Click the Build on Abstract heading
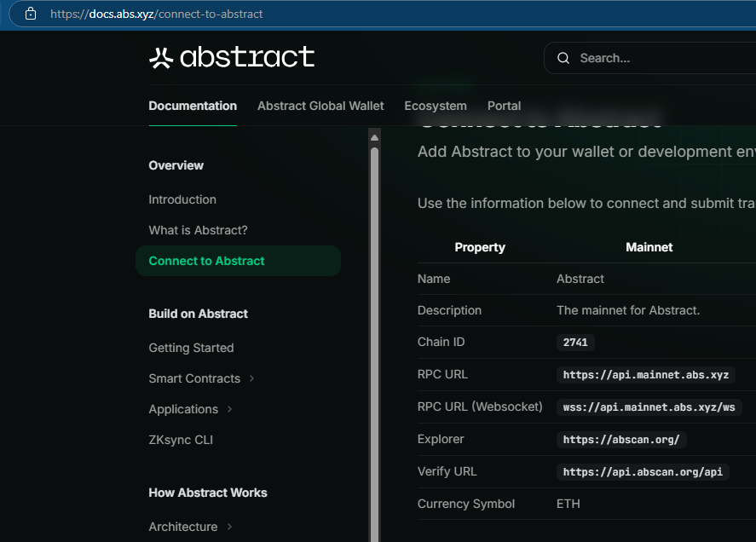Image resolution: width=756 pixels, height=542 pixels. (198, 314)
